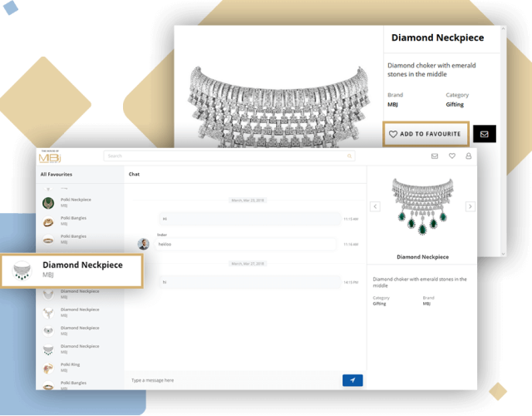Viewport: 532px width, 416px height.
Task: Open the All Favourites heading
Action: tap(57, 175)
